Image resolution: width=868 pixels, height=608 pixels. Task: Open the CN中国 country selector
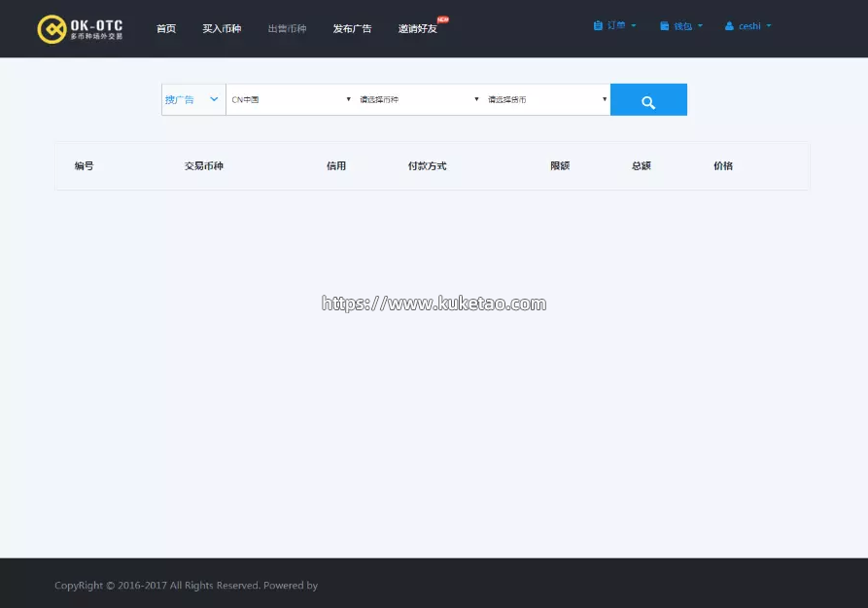[x=290, y=100]
